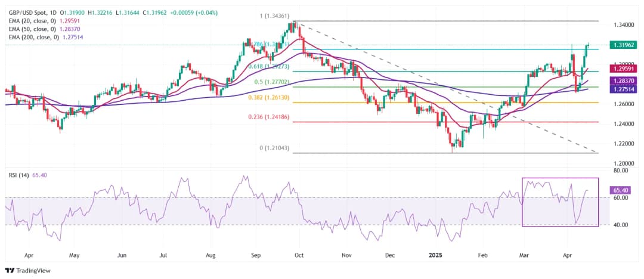Select the Fibonacci 1 (1.34361) level label
Viewport: 644px width, 279px height.
coord(273,15)
